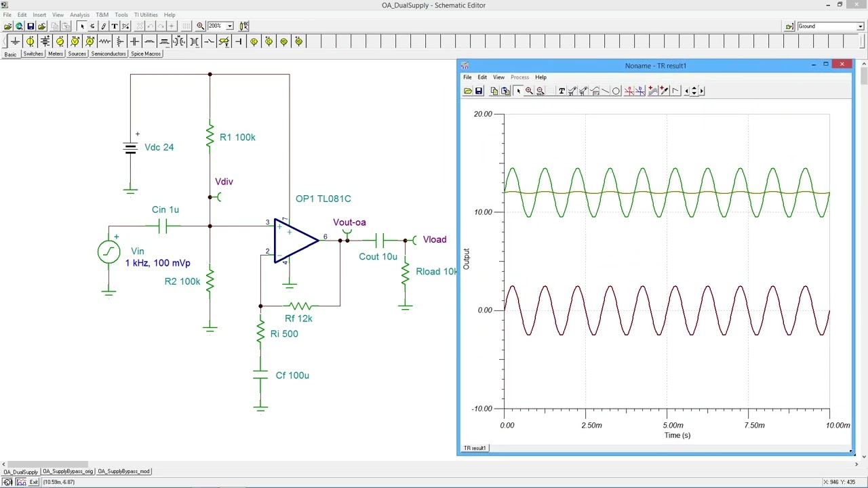This screenshot has height=488, width=868.
Task: Select the text T tool in schematic toolbar
Action: [115, 26]
